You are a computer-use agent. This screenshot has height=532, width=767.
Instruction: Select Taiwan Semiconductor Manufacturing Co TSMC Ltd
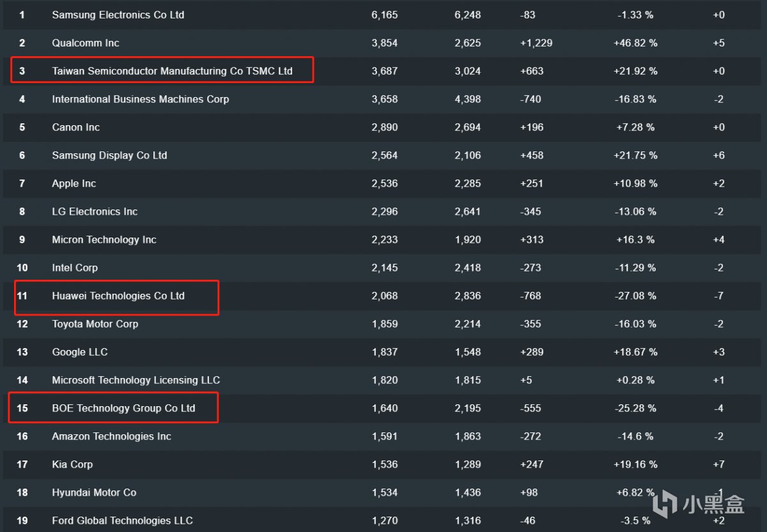(172, 71)
